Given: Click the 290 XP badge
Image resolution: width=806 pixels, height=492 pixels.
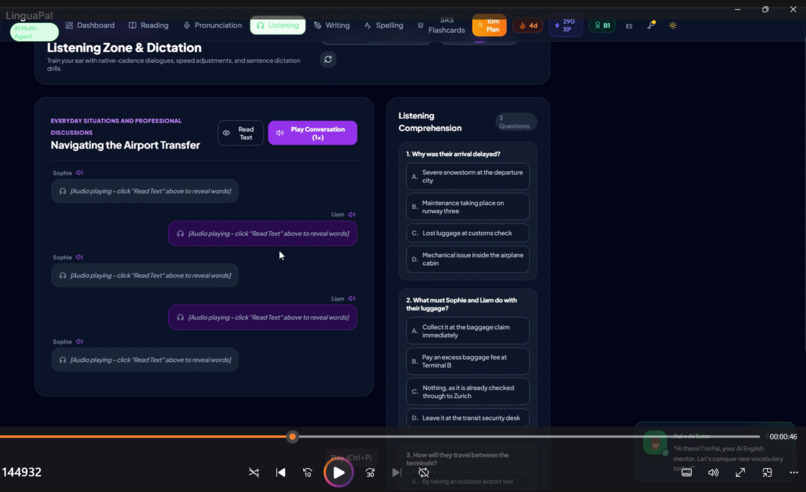Looking at the screenshot, I should [565, 25].
